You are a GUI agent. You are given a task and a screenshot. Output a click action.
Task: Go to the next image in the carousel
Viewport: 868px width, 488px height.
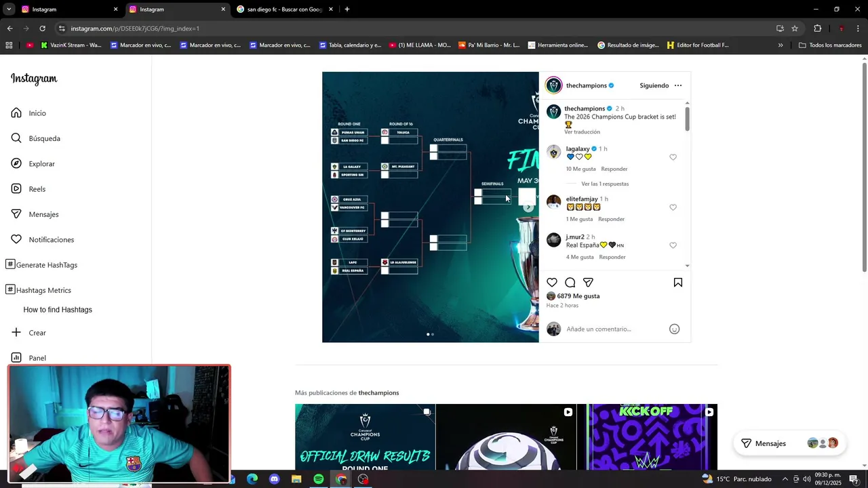point(528,207)
